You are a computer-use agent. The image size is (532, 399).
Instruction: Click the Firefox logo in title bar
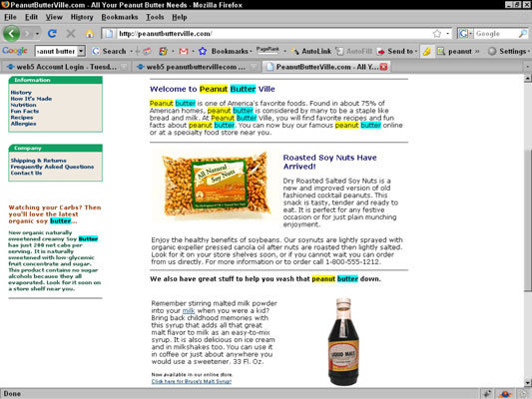(x=5, y=5)
